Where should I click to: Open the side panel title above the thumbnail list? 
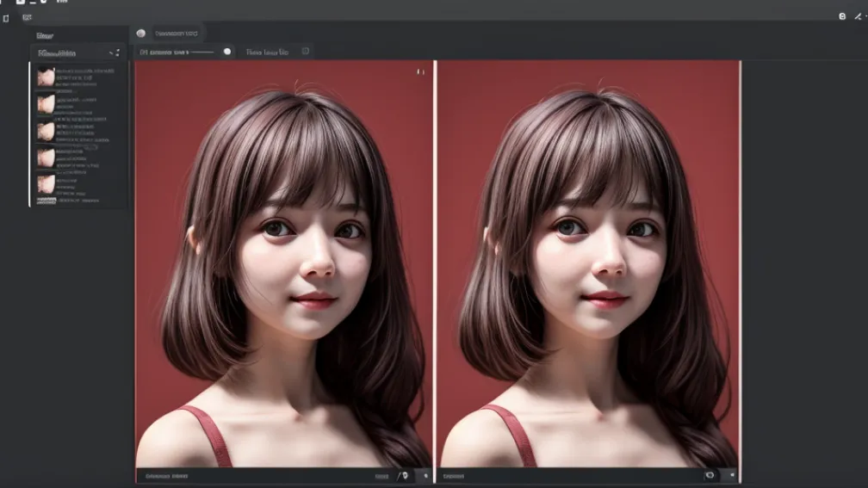coord(46,36)
